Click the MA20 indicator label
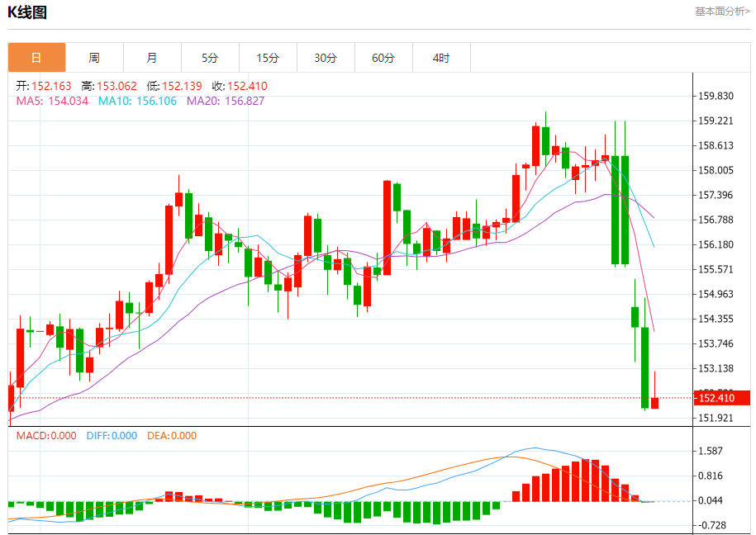Screen dimensions: 756x535 (x=226, y=101)
